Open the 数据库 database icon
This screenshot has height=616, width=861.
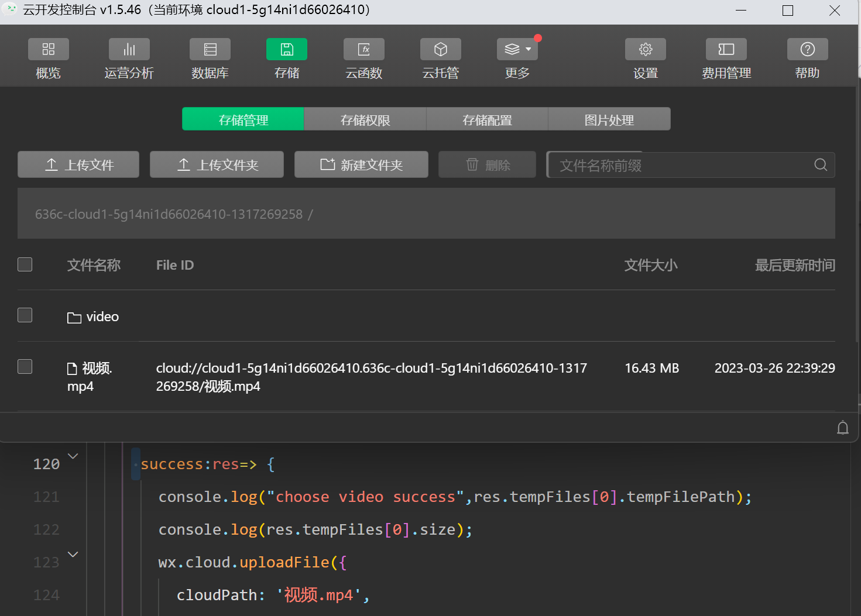tap(210, 50)
